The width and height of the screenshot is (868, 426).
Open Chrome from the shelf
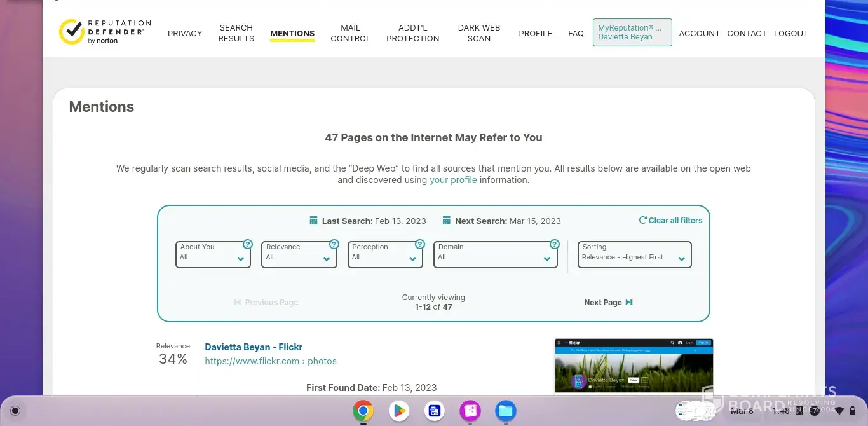tap(363, 411)
